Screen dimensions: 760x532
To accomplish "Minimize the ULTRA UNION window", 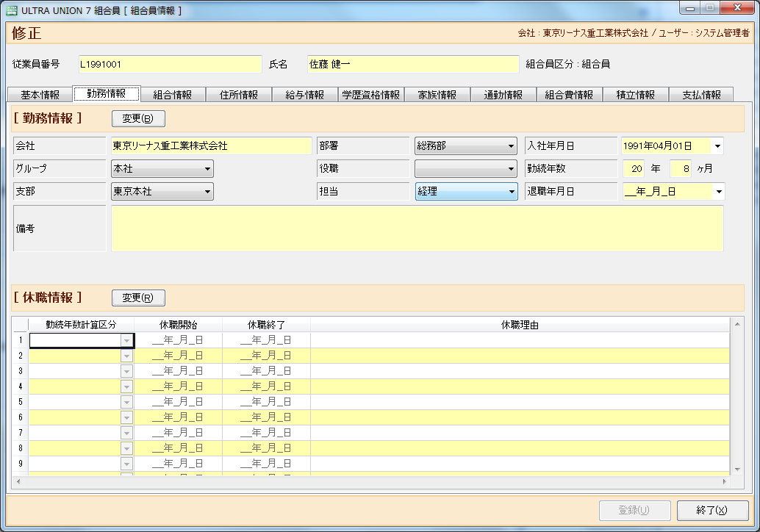I will [689, 8].
